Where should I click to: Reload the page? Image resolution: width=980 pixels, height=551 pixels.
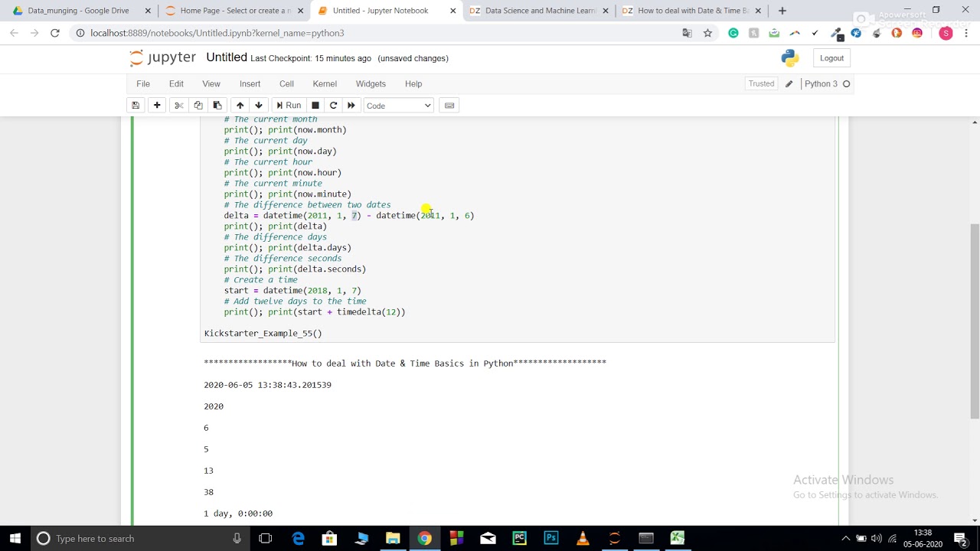click(54, 33)
